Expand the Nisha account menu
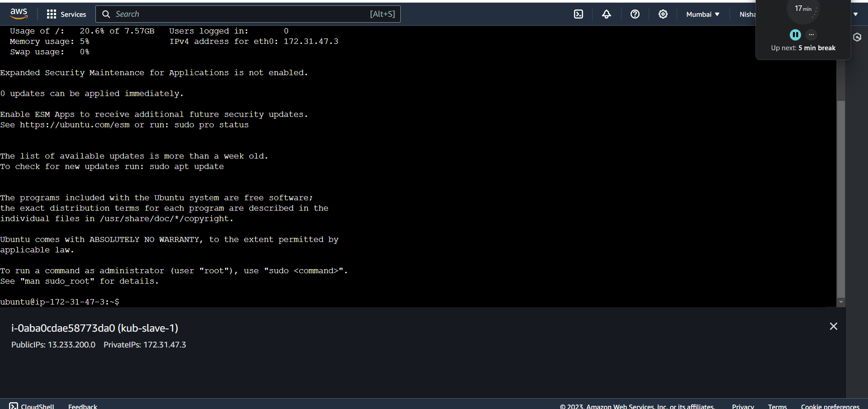868x409 pixels. point(747,14)
